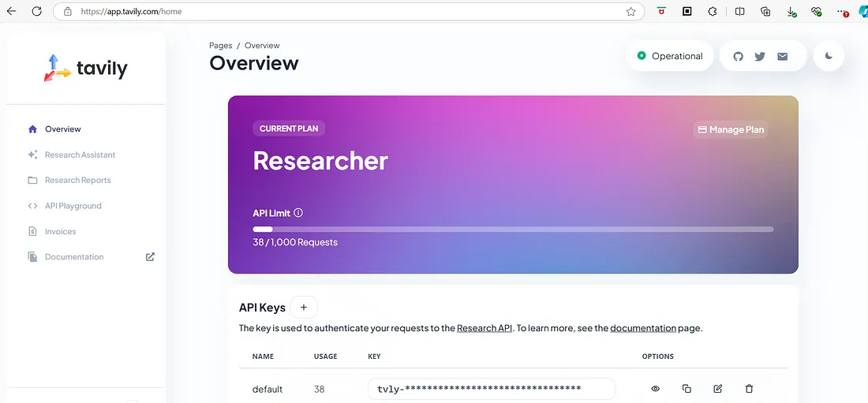
Task: Reveal the default API key with eye icon
Action: [x=656, y=389]
